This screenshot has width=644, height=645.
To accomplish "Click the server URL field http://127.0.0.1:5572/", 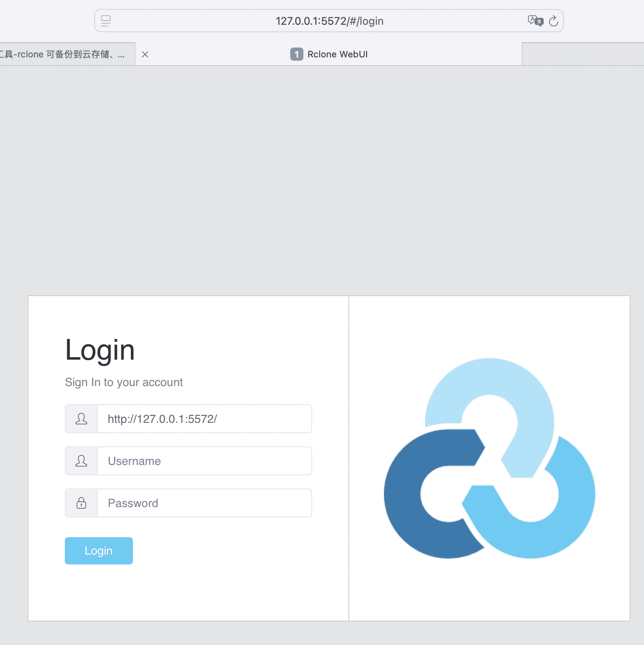I will point(204,419).
